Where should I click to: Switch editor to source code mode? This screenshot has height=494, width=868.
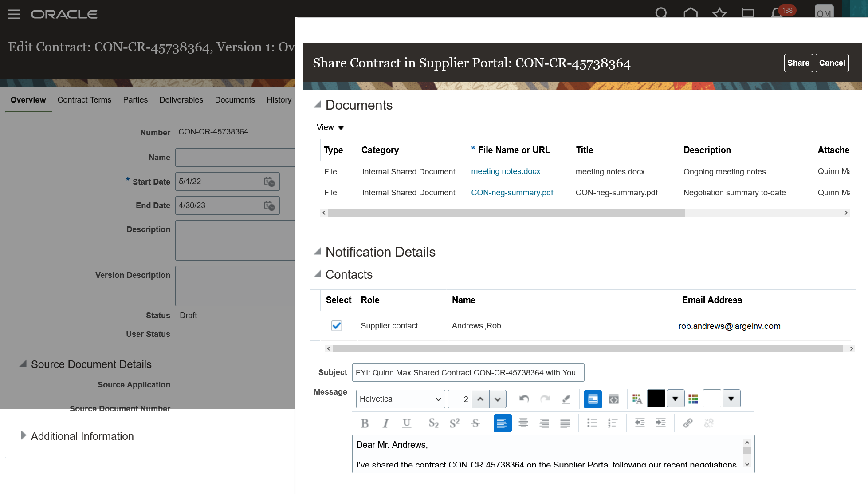(614, 399)
